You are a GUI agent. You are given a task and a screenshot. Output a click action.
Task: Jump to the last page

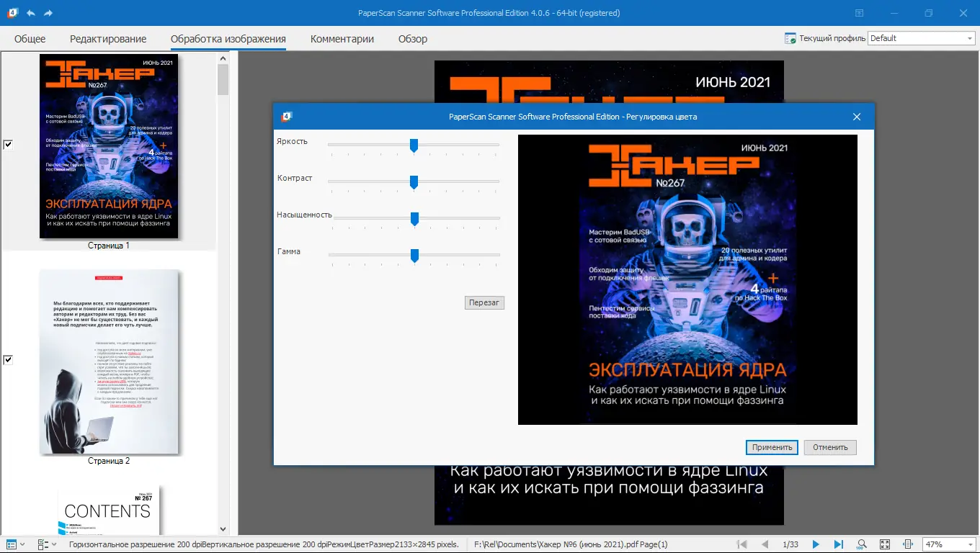pos(838,544)
